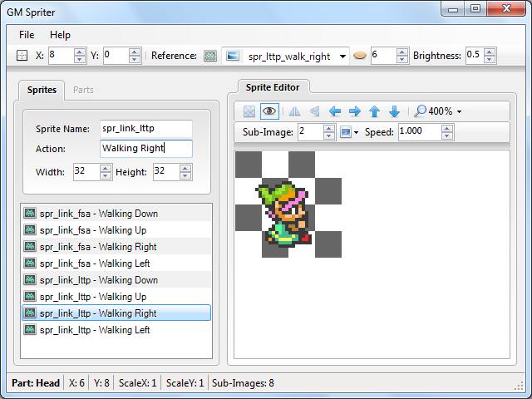Image resolution: width=532 pixels, height=399 pixels.
Task: Increase Brightness with up spinner
Action: (490, 52)
